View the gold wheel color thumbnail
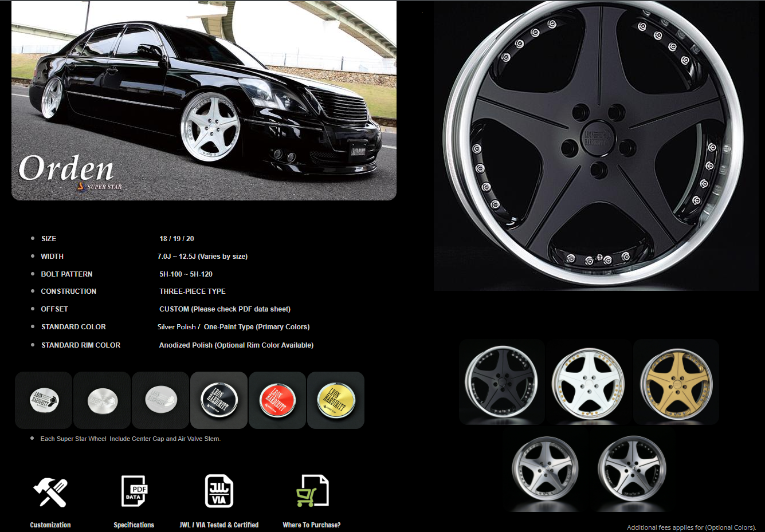The width and height of the screenshot is (765, 532). tap(676, 382)
